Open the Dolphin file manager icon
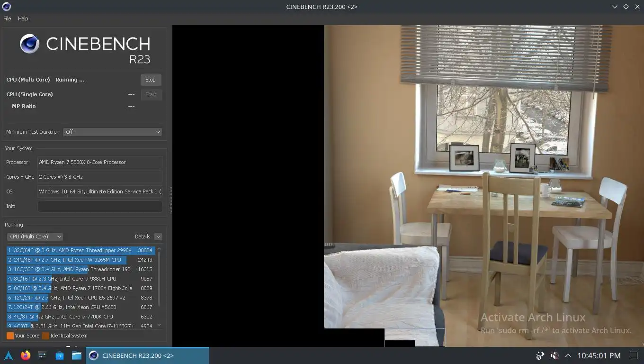This screenshot has height=364, width=644. coord(77,355)
